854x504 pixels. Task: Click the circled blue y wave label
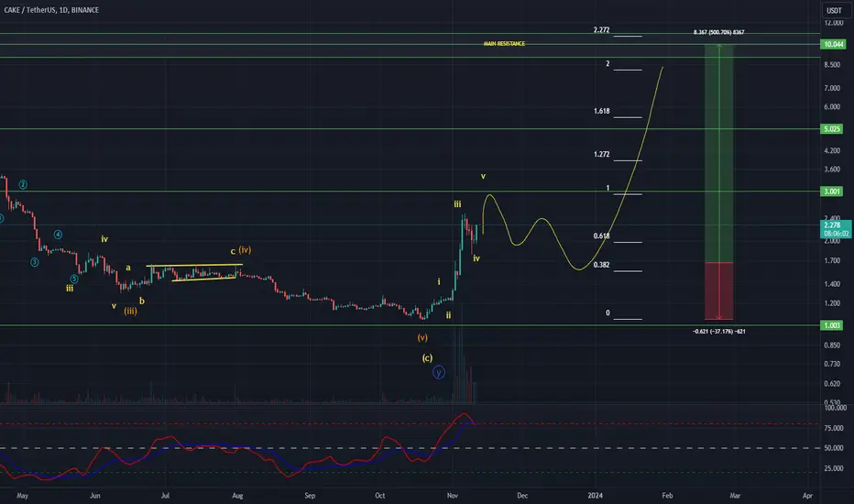pyautogui.click(x=438, y=373)
